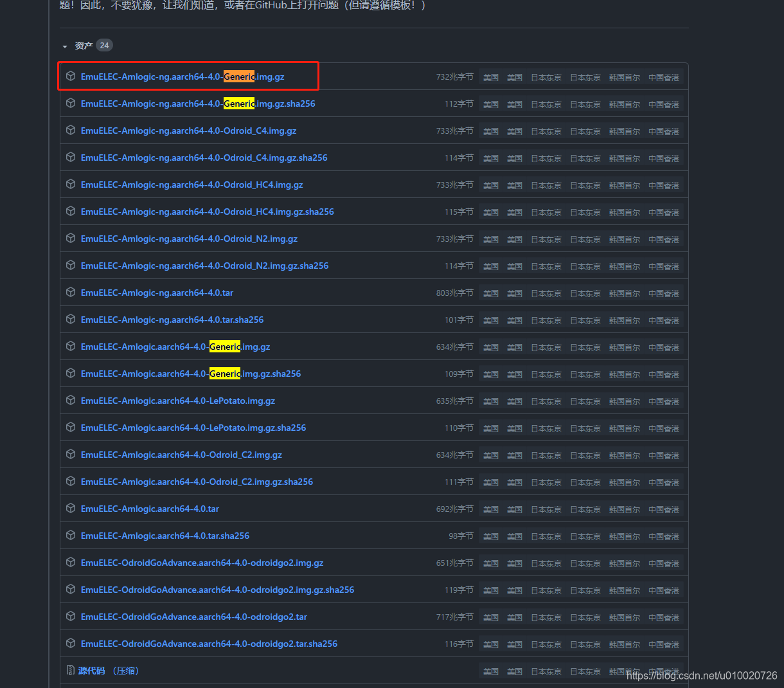Download EmuELEC-Amlogic-ng.aarch64-4.0.tar
The width and height of the screenshot is (784, 688).
[x=157, y=293]
